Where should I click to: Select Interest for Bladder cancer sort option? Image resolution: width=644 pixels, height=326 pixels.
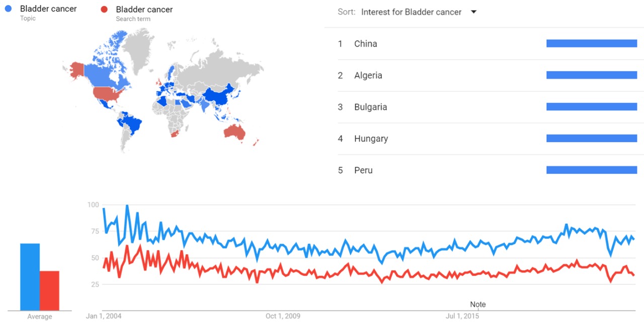click(411, 12)
